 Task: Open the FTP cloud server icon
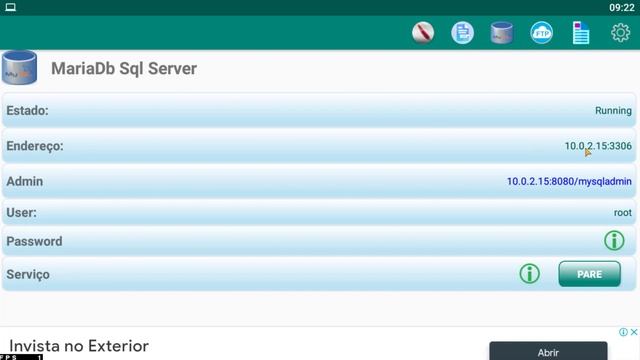(541, 32)
